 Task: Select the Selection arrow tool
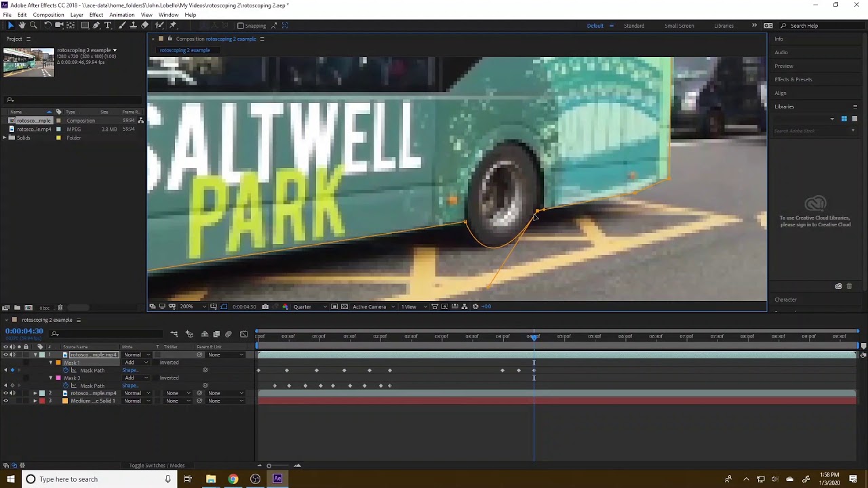tap(10, 25)
